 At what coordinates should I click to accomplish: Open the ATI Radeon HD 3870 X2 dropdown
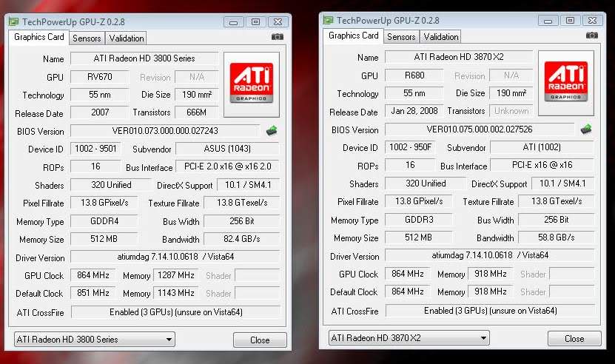[409, 337]
